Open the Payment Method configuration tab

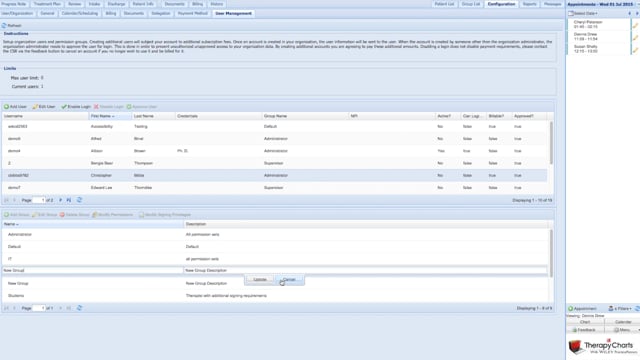tap(193, 13)
